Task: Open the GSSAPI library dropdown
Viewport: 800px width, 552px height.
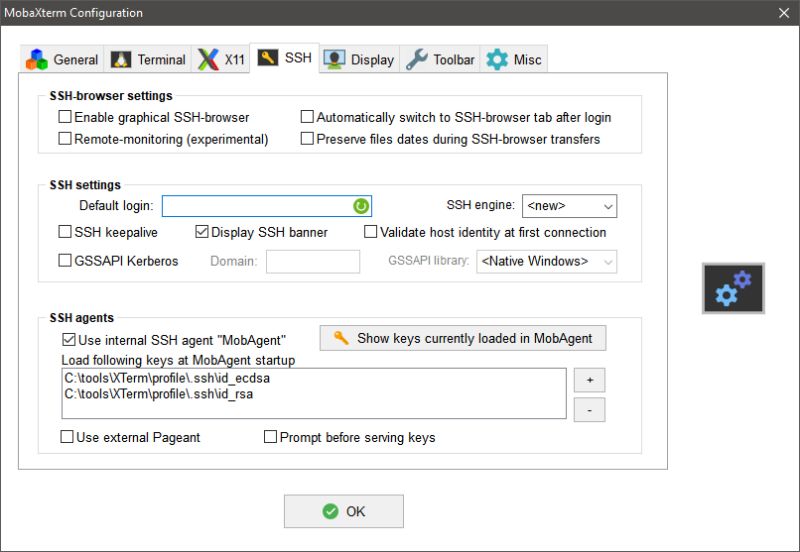Action: click(x=546, y=261)
